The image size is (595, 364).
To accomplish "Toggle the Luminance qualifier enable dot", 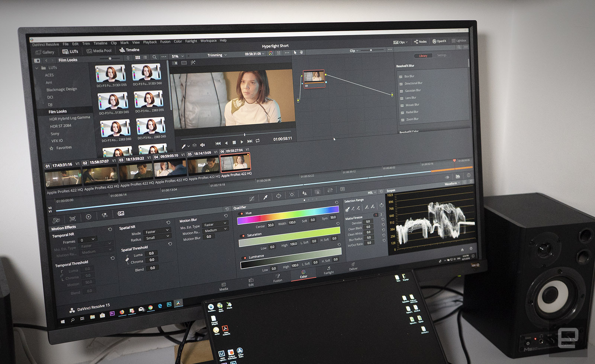I will click(245, 257).
